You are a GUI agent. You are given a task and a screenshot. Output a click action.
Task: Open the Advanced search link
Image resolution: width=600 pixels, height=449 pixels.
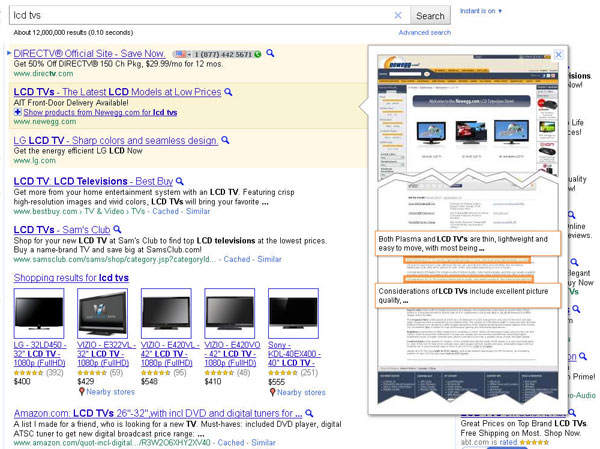(424, 33)
